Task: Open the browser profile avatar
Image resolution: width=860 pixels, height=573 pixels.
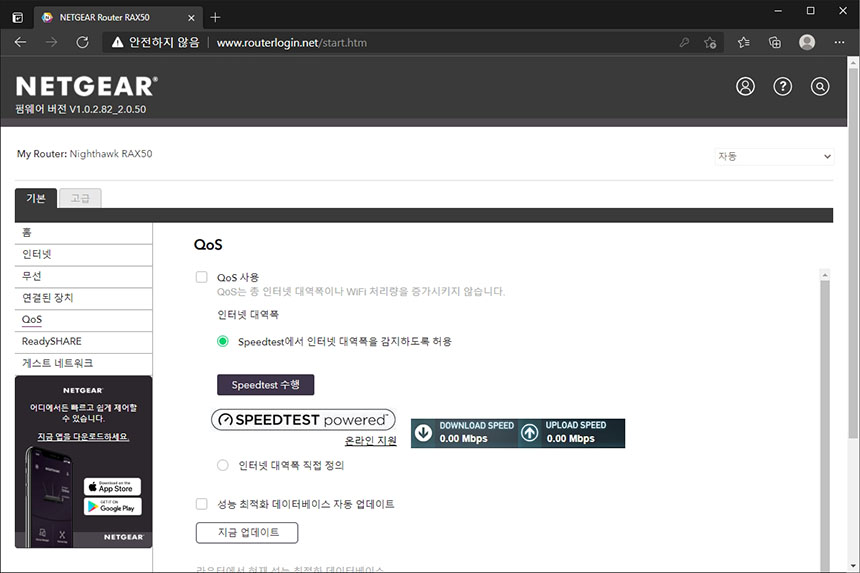Action: tap(807, 42)
